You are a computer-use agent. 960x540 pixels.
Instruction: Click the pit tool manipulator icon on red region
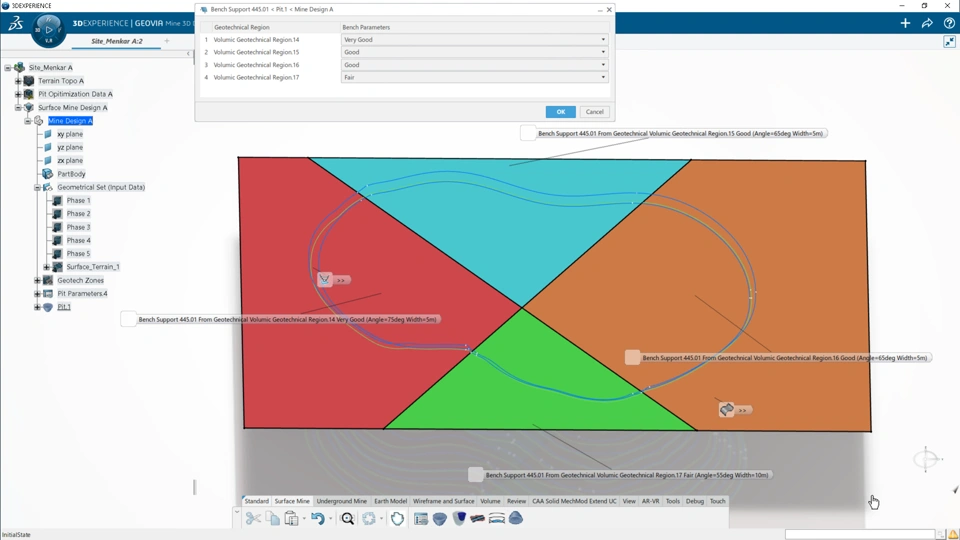pyautogui.click(x=324, y=279)
